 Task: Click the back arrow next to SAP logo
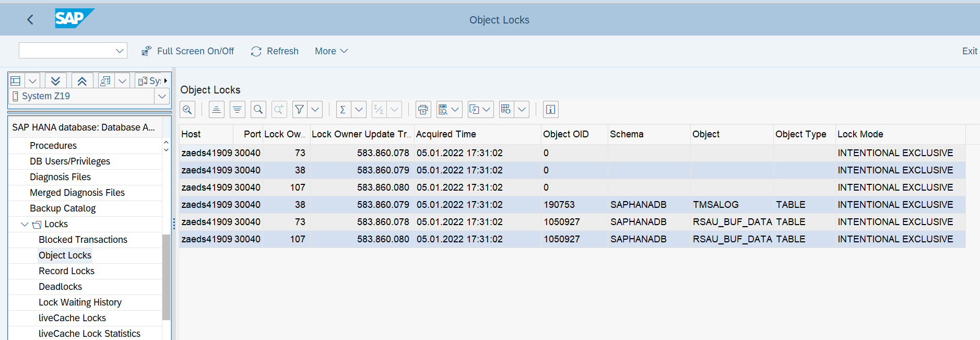click(x=30, y=20)
